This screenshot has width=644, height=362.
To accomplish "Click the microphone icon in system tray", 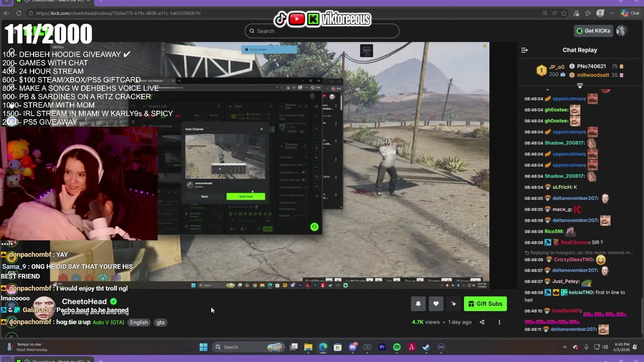I will pyautogui.click(x=586, y=347).
